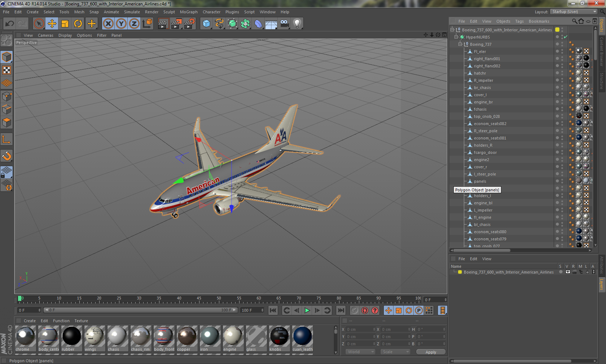Open the Simulate menu
Viewport: 606px width, 364px height.
click(132, 12)
